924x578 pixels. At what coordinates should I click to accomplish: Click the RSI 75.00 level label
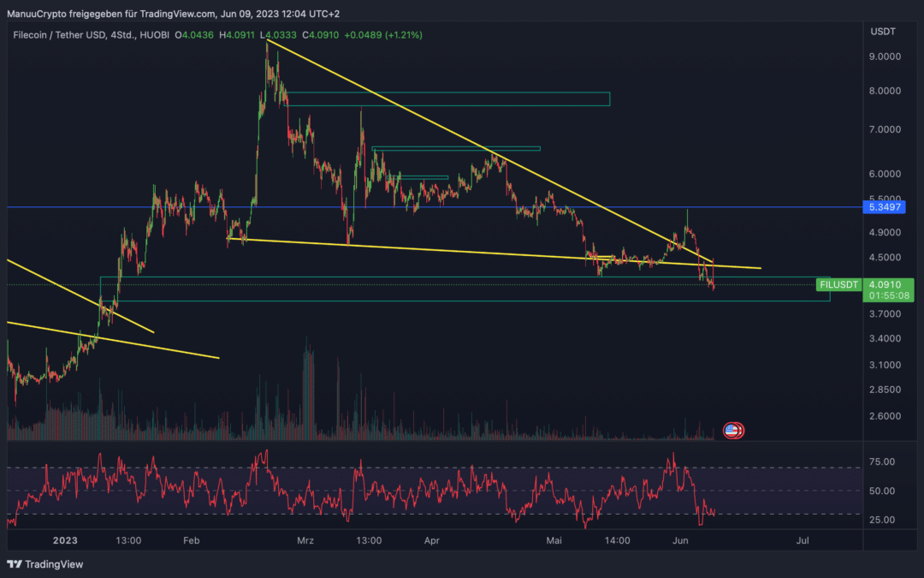[882, 462]
